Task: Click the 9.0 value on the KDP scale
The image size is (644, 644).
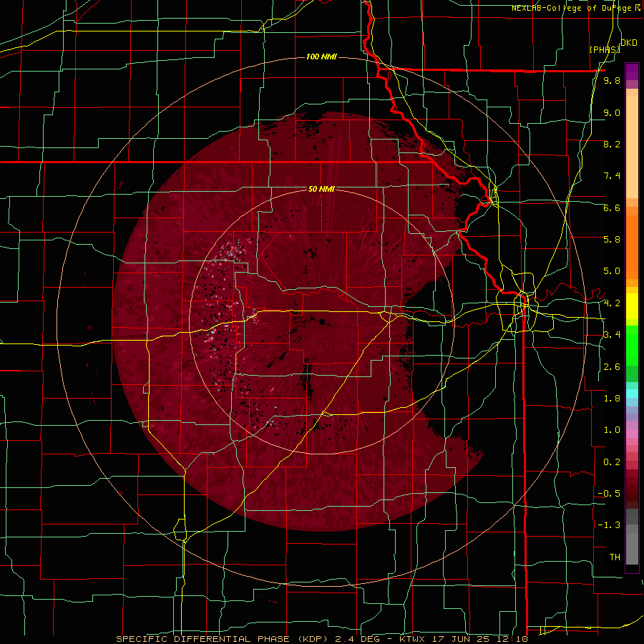Action: tap(612, 112)
